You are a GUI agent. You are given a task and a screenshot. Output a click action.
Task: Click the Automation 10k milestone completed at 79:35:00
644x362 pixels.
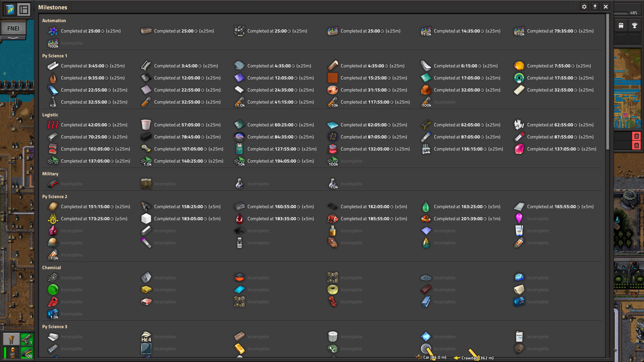(519, 31)
